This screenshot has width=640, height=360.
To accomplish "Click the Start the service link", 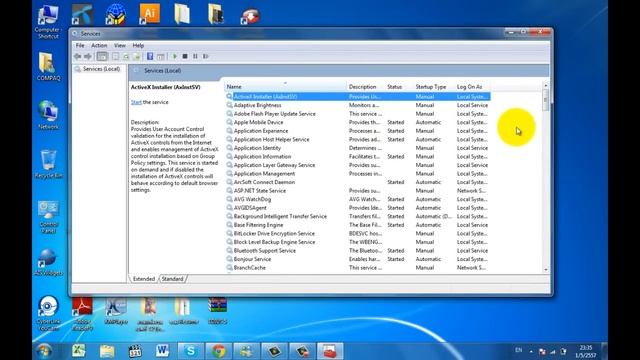I will [x=136, y=102].
